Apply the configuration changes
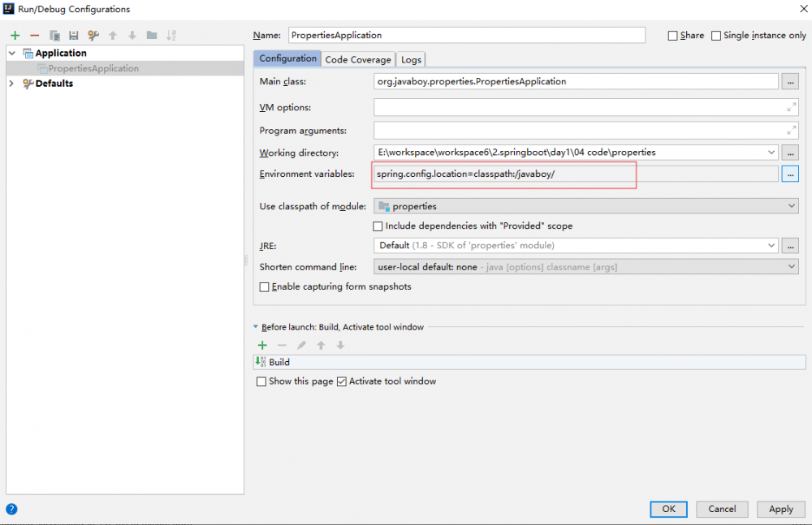 [780, 509]
